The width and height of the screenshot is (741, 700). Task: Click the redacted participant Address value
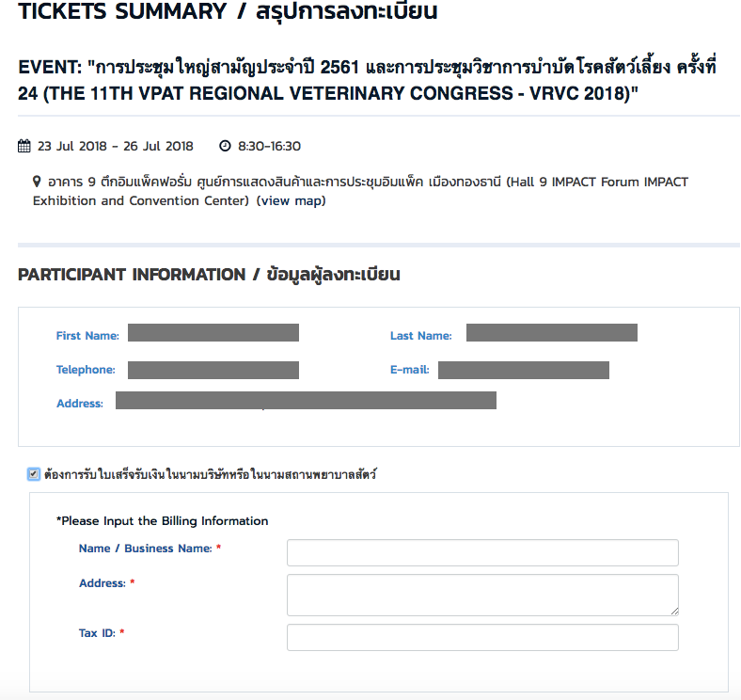pyautogui.click(x=306, y=400)
